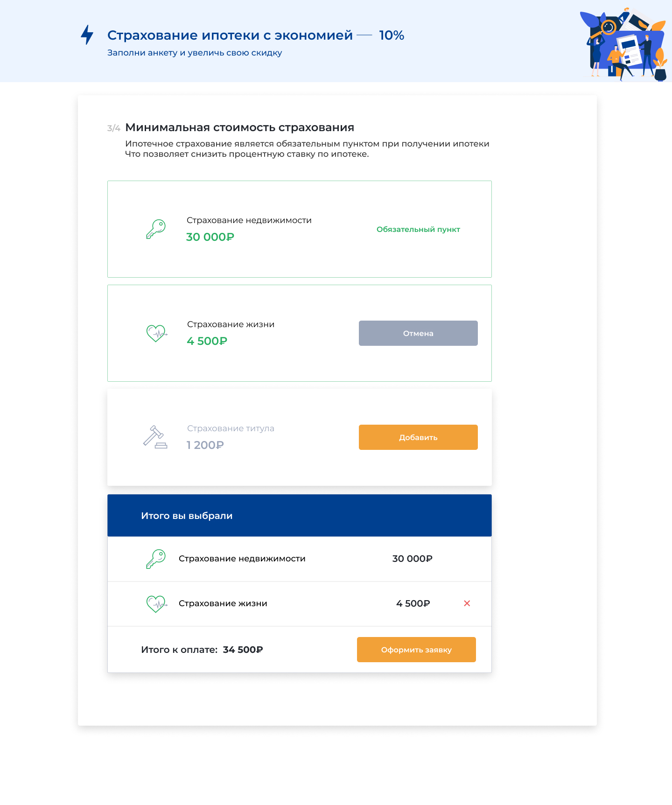Click the key icon in property insurance card
Image resolution: width=672 pixels, height=805 pixels.
coord(156,229)
